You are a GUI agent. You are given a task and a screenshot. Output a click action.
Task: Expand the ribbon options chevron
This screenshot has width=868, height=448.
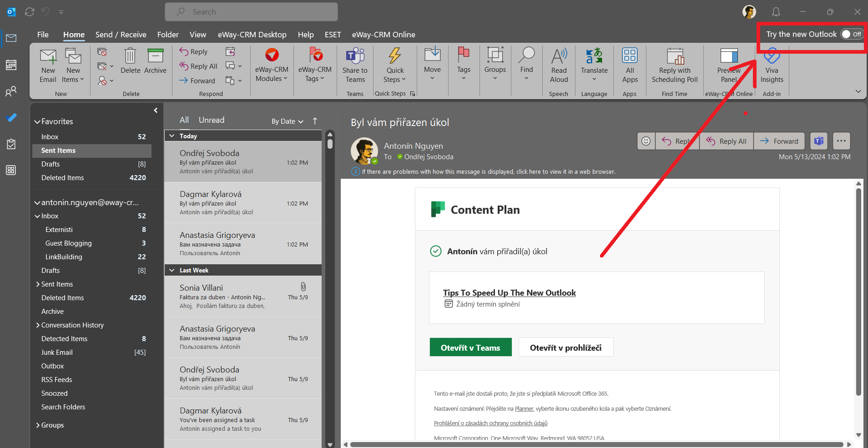coord(858,91)
